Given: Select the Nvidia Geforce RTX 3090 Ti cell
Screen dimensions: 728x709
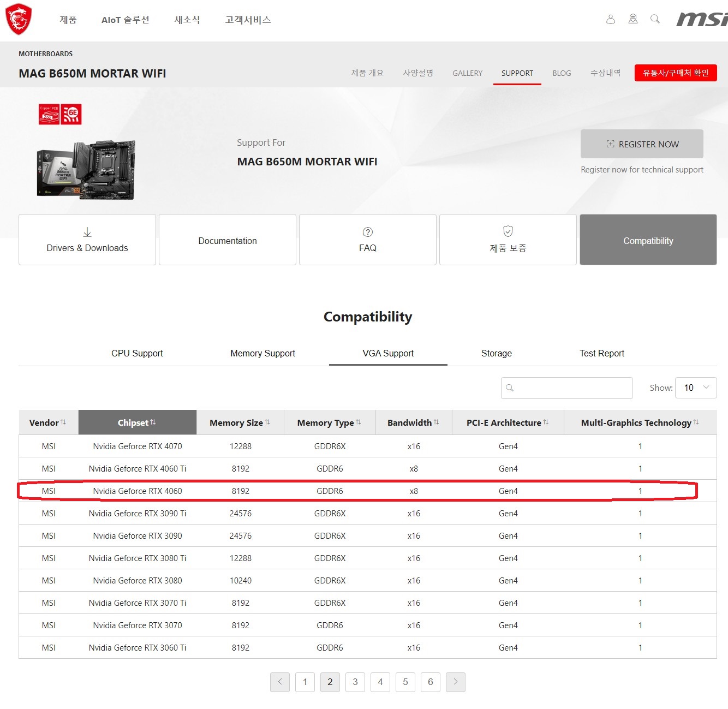Looking at the screenshot, I should tap(138, 513).
